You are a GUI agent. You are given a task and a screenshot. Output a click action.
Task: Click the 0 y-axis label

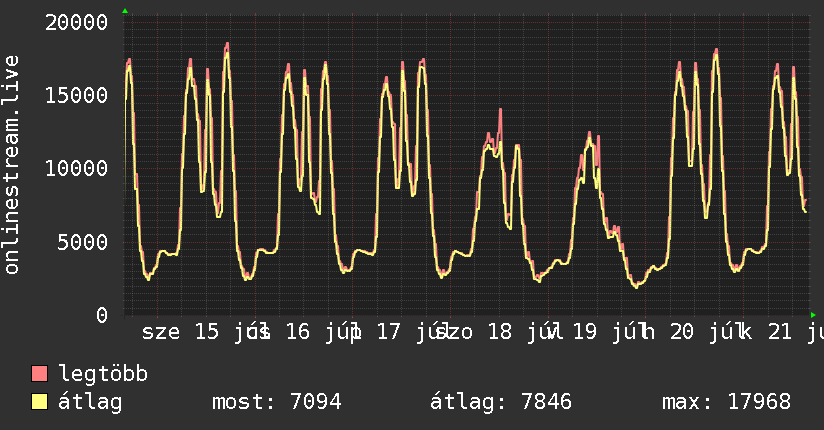click(x=102, y=315)
